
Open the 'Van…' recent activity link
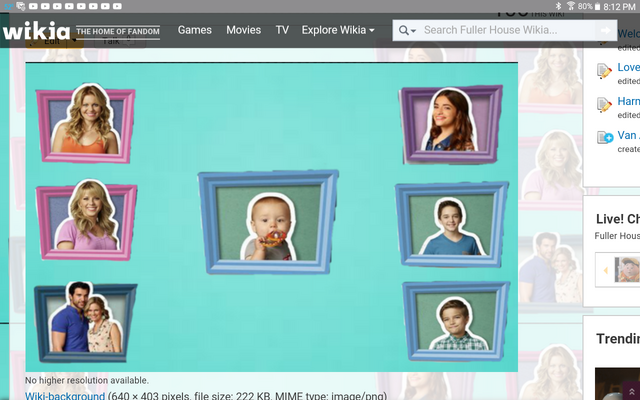[628, 135]
